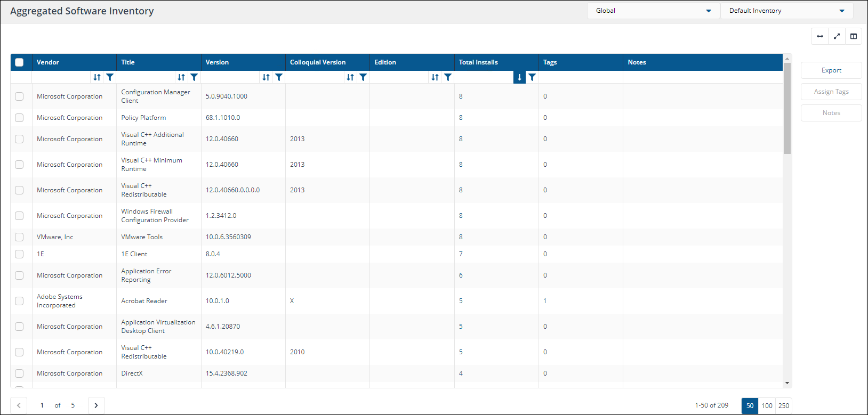868x415 pixels.
Task: Check the select-all checkbox in header
Action: click(x=19, y=62)
